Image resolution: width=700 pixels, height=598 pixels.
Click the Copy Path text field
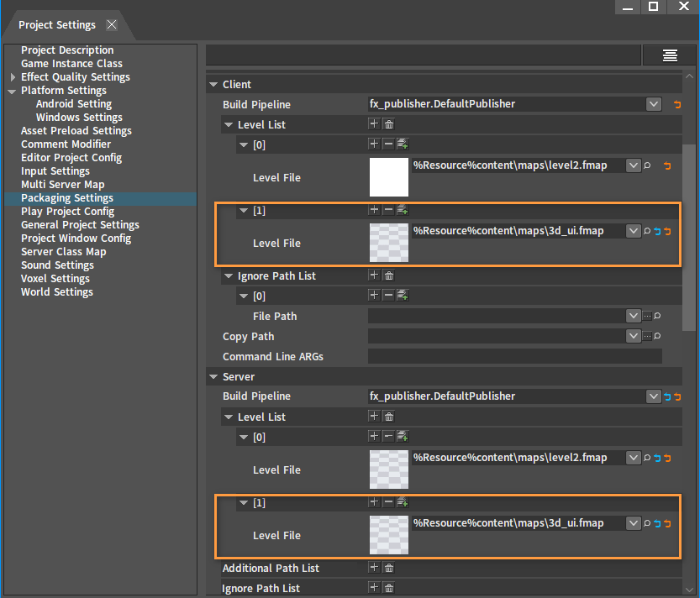pos(497,336)
